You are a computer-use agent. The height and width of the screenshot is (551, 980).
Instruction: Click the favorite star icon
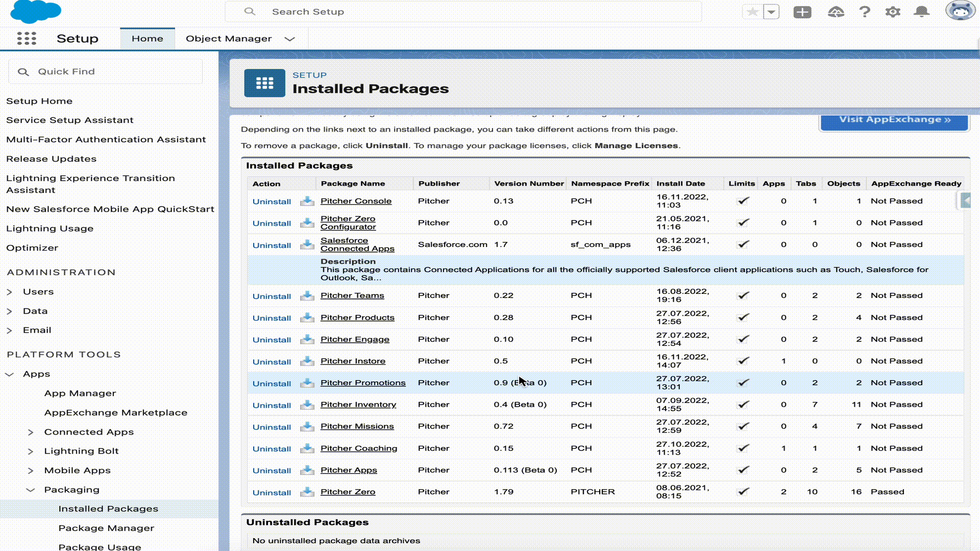[752, 12]
